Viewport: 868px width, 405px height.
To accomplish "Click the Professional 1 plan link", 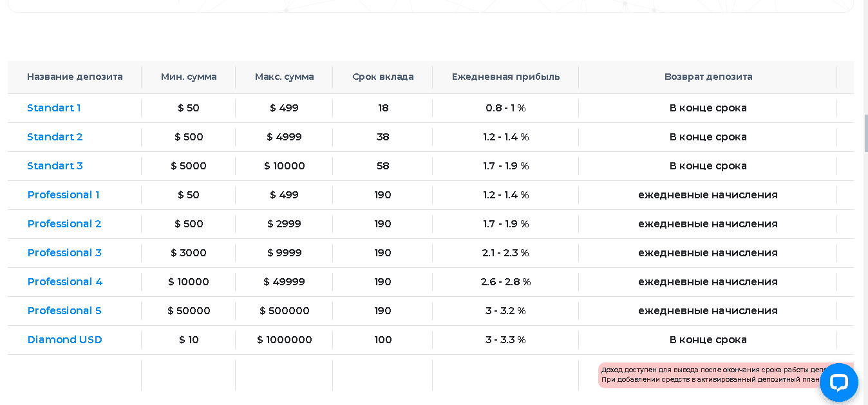I will tap(63, 195).
